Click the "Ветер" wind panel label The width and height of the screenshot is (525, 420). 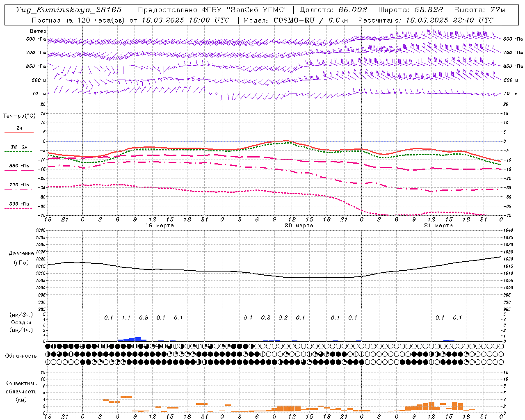pyautogui.click(x=38, y=31)
